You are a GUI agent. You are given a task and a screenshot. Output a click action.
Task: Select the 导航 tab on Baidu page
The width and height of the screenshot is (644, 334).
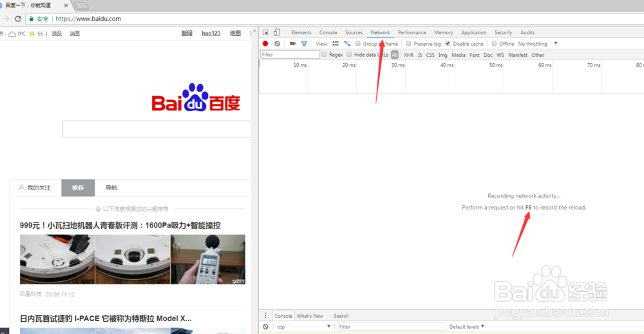coord(111,188)
